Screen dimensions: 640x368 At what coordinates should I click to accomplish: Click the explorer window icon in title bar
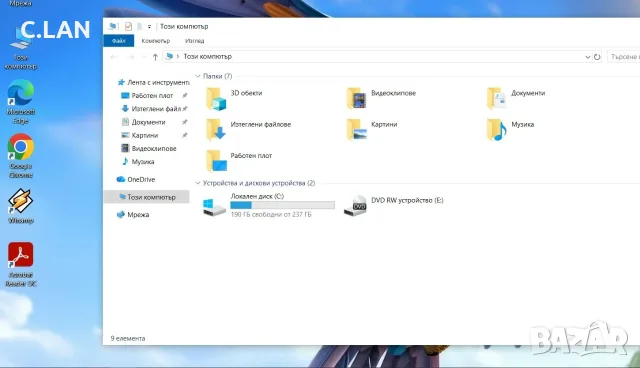point(112,27)
